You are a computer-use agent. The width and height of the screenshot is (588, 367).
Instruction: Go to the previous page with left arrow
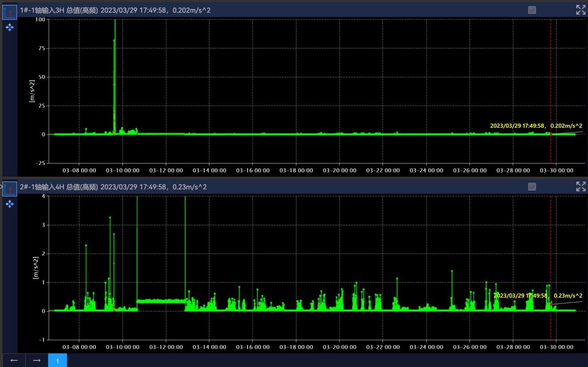click(14, 360)
